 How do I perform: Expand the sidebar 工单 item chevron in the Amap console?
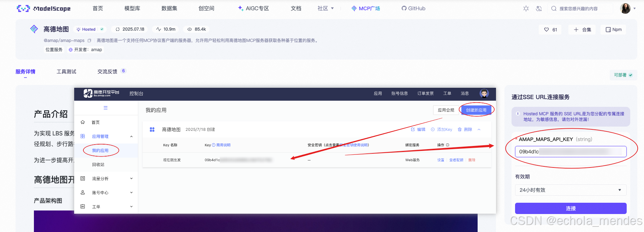pos(131,207)
